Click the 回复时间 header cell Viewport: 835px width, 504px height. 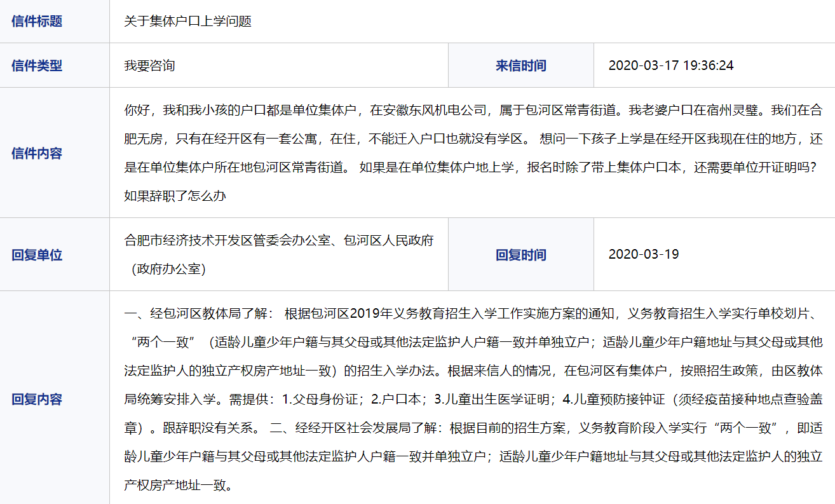521,255
